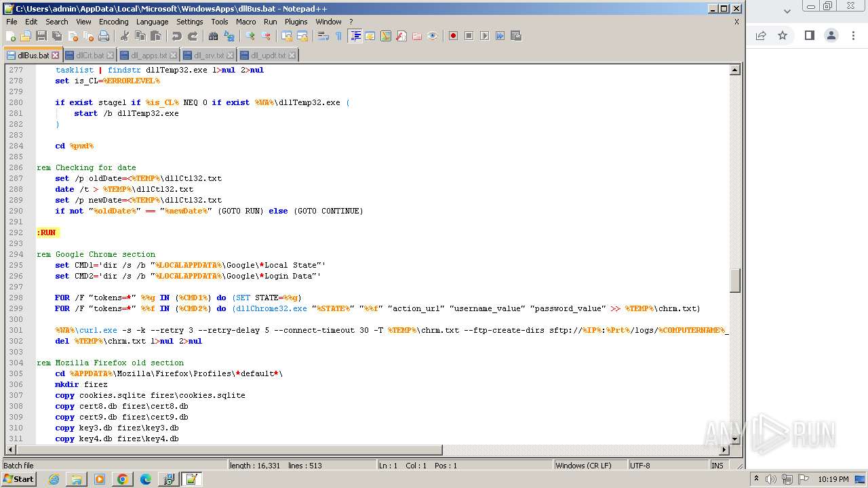Open the Function List panel icon
This screenshot has height=488, width=868.
[x=401, y=36]
